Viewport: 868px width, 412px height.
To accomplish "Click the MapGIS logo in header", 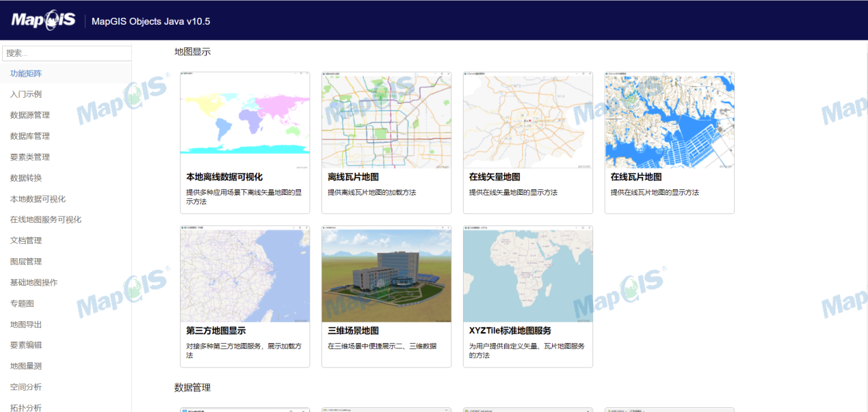I will click(43, 20).
